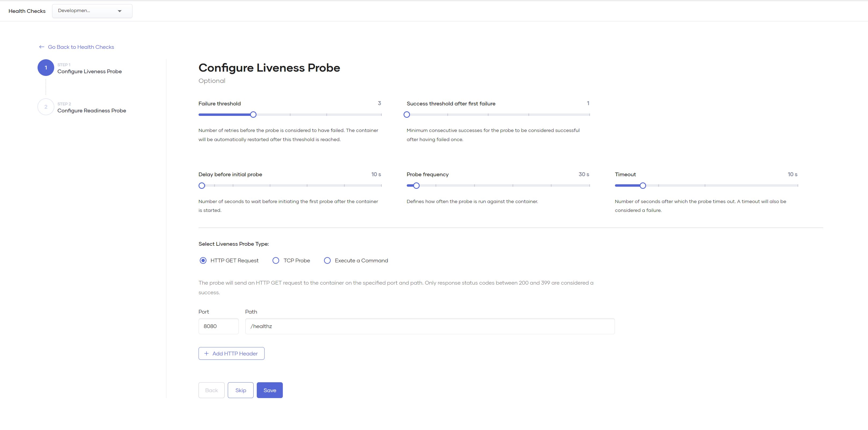
Task: Select the Configure Liveness Probe step
Action: tap(89, 71)
